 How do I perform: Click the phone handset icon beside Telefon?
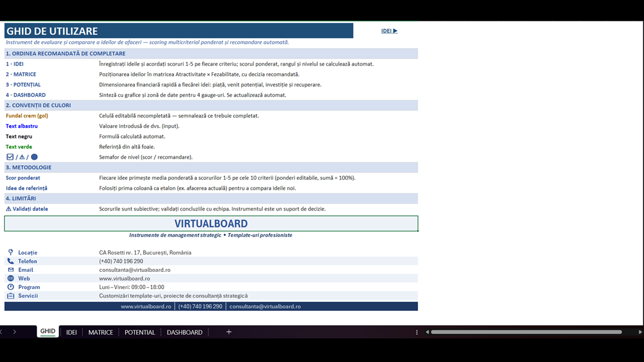[11, 261]
